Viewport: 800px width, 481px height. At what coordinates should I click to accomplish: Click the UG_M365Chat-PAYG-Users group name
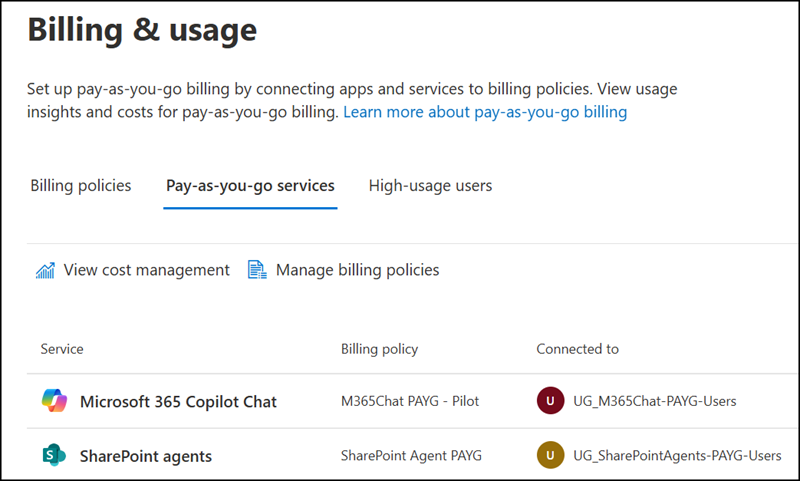coord(655,401)
